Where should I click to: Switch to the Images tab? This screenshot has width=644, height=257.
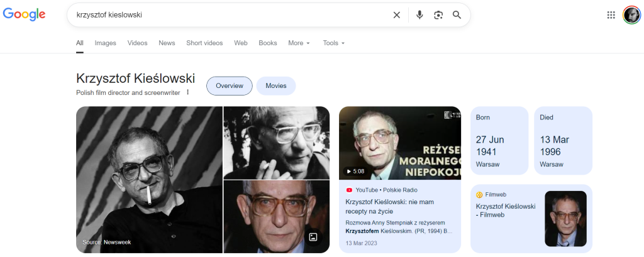coord(105,43)
